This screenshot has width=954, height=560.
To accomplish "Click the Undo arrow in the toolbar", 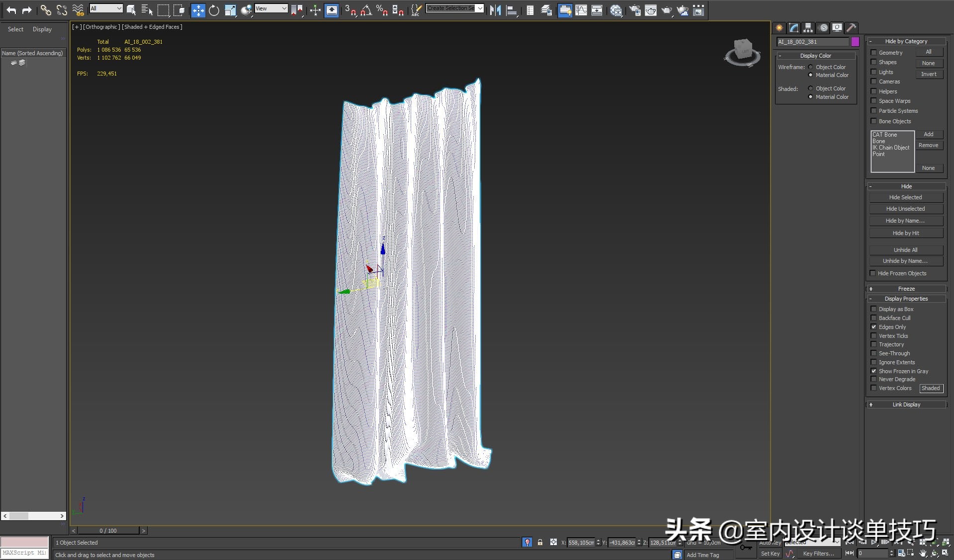I will [x=11, y=10].
